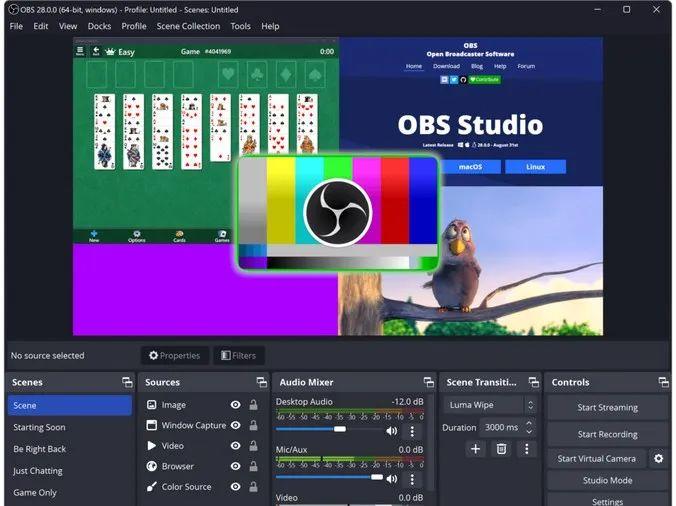
Task: Select the Game Only scene
Action: point(70,492)
